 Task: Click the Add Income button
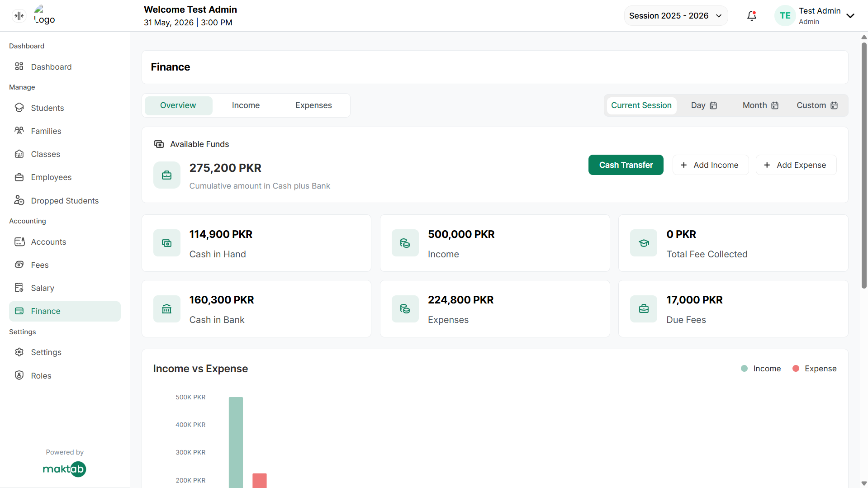710,165
